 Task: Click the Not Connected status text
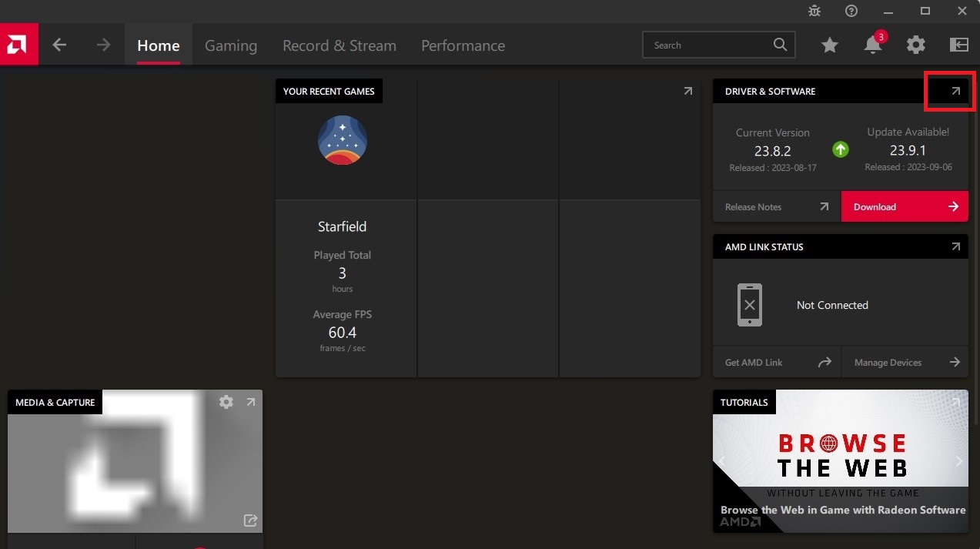coord(832,305)
